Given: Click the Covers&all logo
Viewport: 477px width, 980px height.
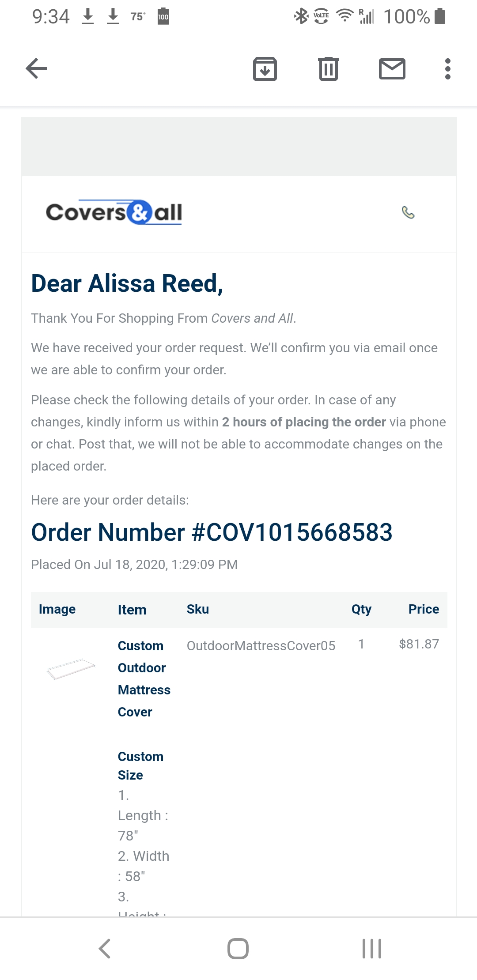Looking at the screenshot, I should [114, 212].
